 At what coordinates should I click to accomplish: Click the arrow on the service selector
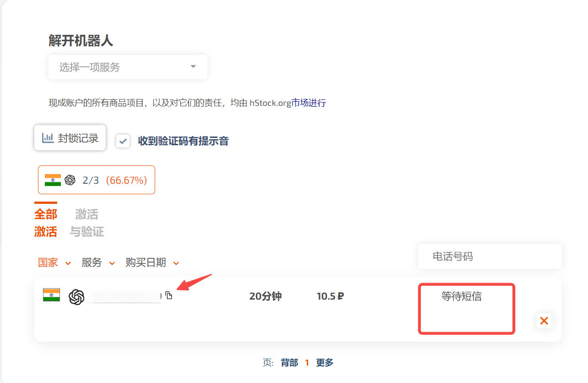click(193, 67)
